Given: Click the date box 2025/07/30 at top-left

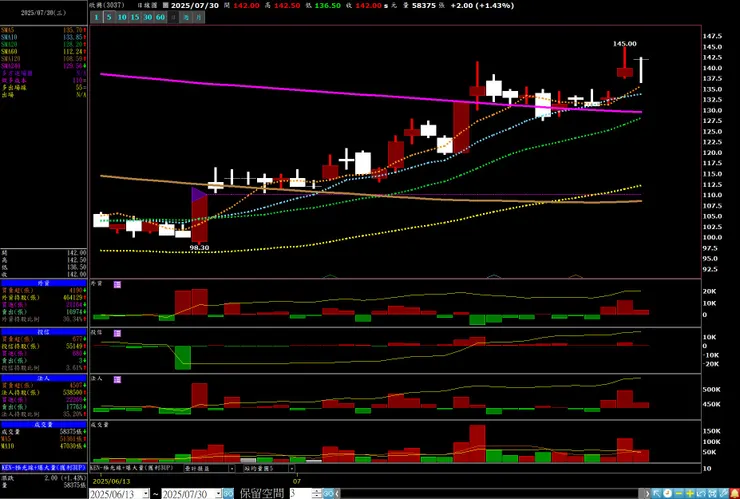Looking at the screenshot, I should point(43,13).
